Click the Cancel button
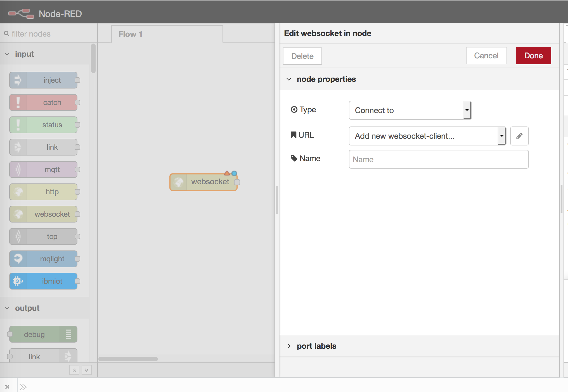Image resolution: width=568 pixels, height=392 pixels. click(x=486, y=56)
